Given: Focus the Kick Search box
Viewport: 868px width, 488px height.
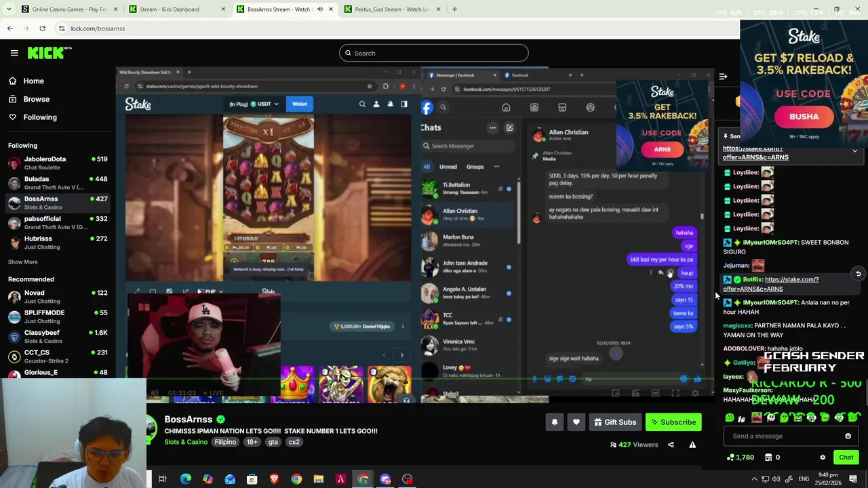Looking at the screenshot, I should [x=434, y=53].
